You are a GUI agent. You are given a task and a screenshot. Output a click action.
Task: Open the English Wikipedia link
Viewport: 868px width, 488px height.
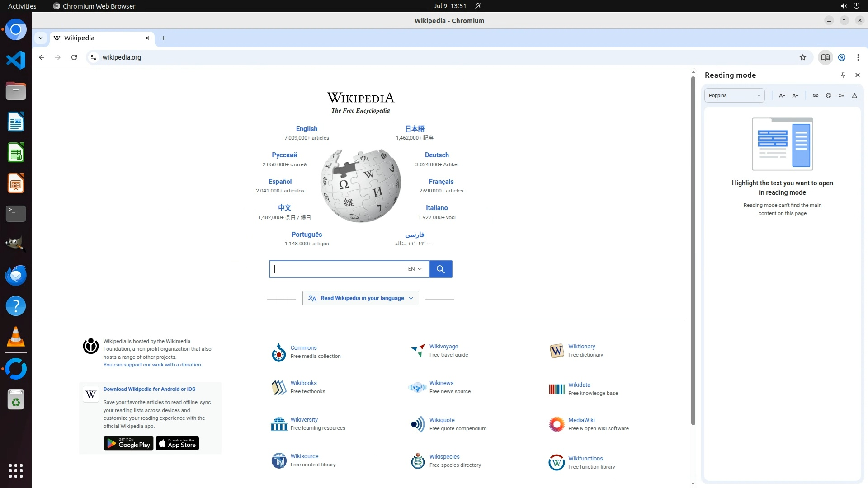point(307,129)
